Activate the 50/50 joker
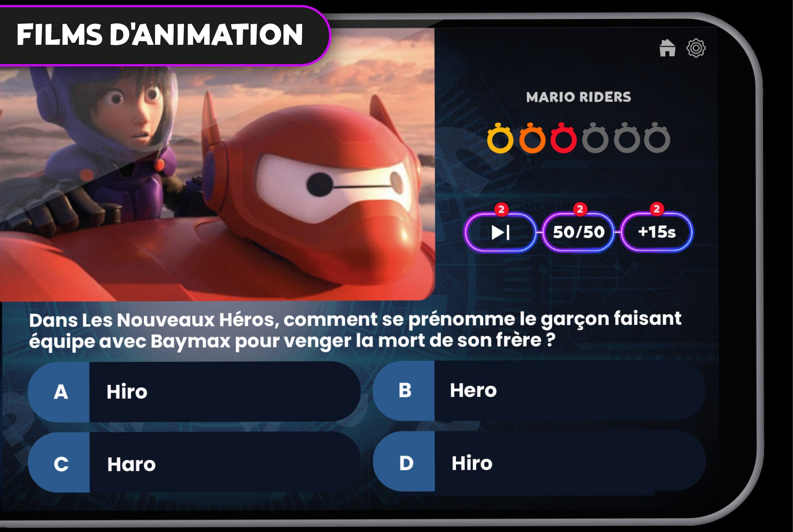Viewport: 793px width, 532px height. click(578, 232)
